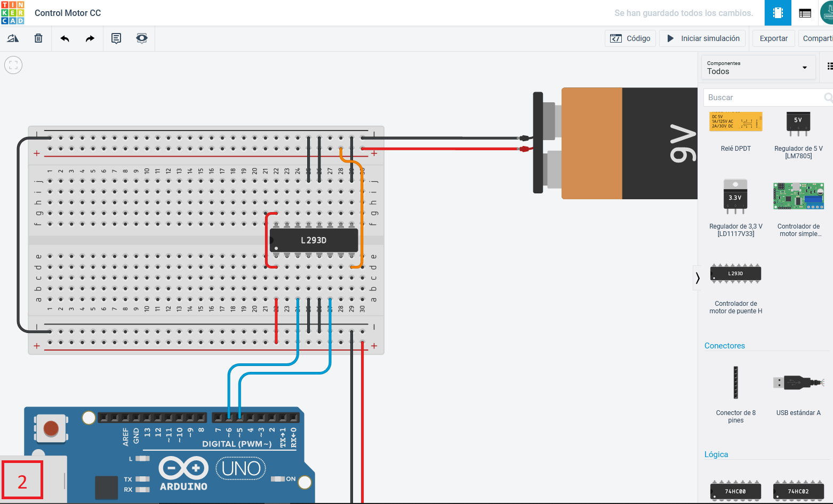Screen dimensions: 833x504
Task: Select the Conector de 8 pines component
Action: [x=736, y=395]
